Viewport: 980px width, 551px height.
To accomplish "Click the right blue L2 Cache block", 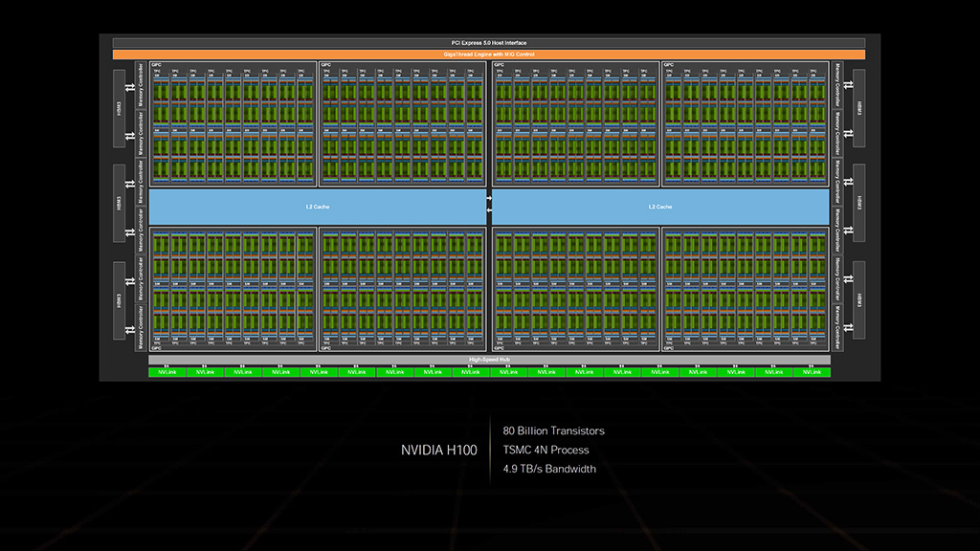I will [x=660, y=207].
